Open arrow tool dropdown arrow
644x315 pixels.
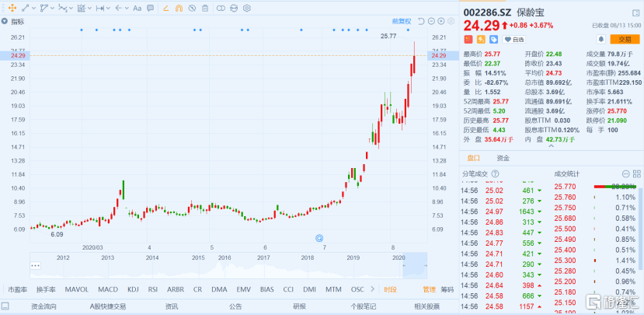[x=127, y=9]
